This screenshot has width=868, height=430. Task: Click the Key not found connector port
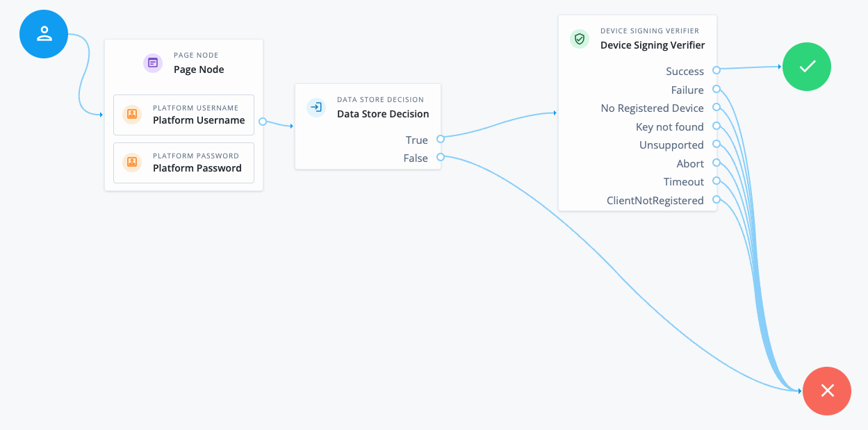coord(716,126)
